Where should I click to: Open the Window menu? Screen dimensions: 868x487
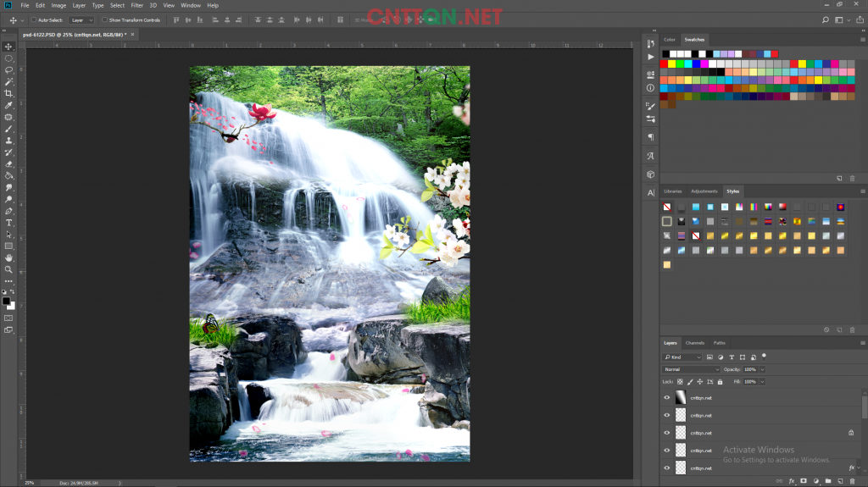[191, 6]
